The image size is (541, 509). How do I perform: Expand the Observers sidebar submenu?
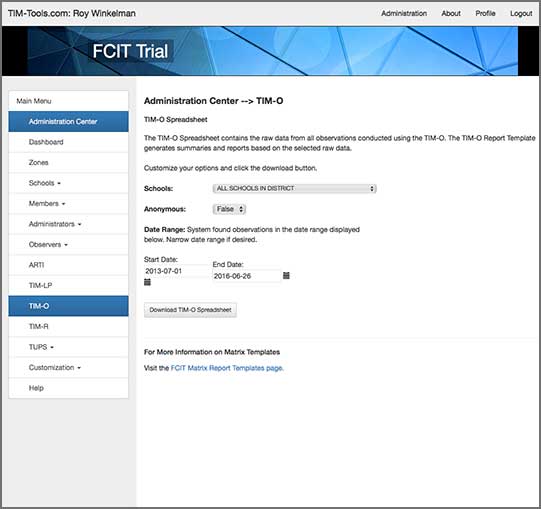(68, 245)
